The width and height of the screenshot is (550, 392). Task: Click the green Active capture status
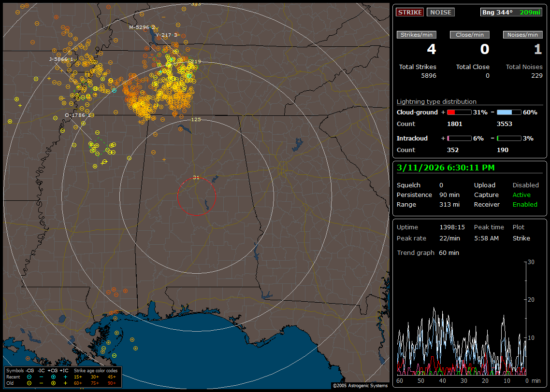(521, 195)
